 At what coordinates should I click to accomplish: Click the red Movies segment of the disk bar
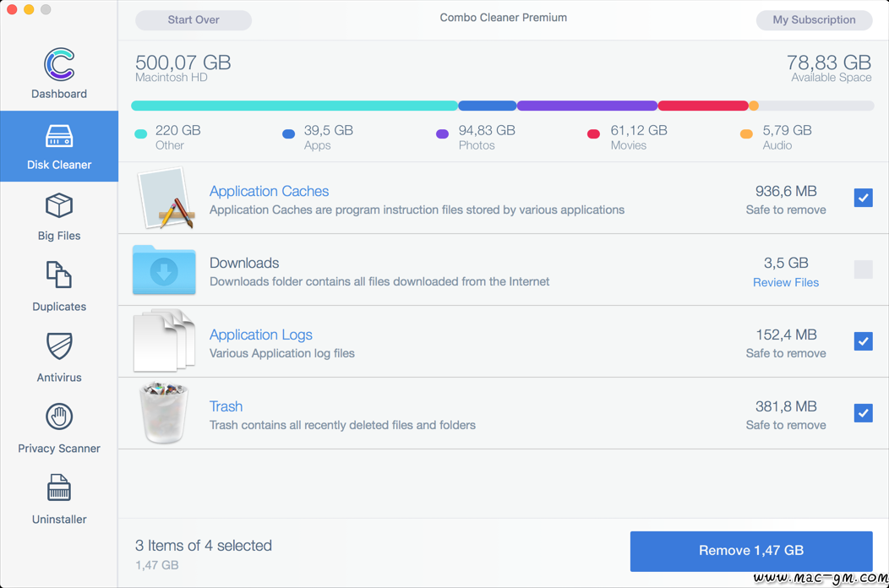tap(703, 106)
